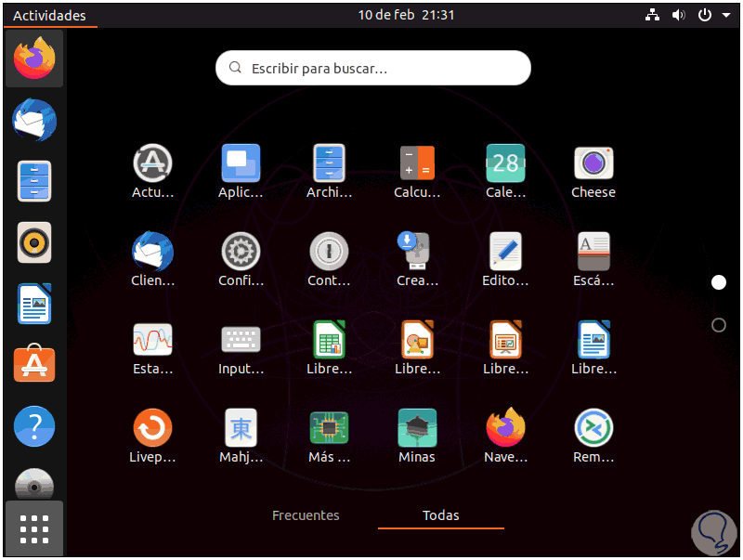Select the Todas tab
Viewport: 743px width, 560px height.
pos(440,515)
